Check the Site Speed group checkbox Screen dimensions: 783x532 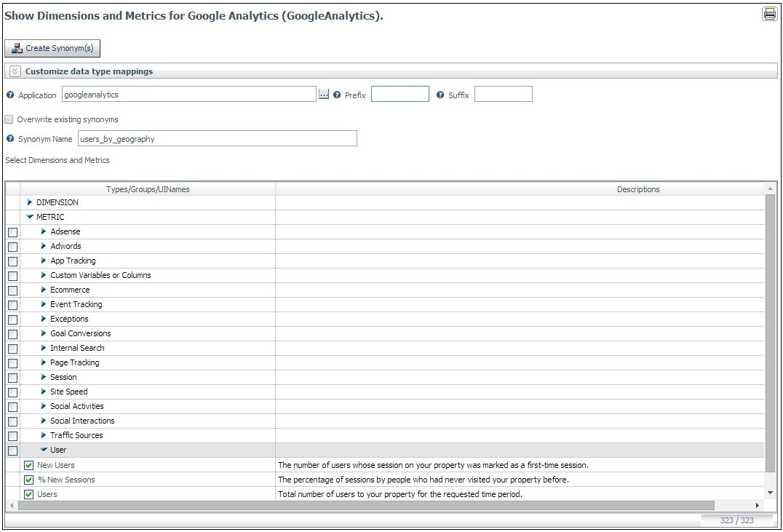pos(13,392)
